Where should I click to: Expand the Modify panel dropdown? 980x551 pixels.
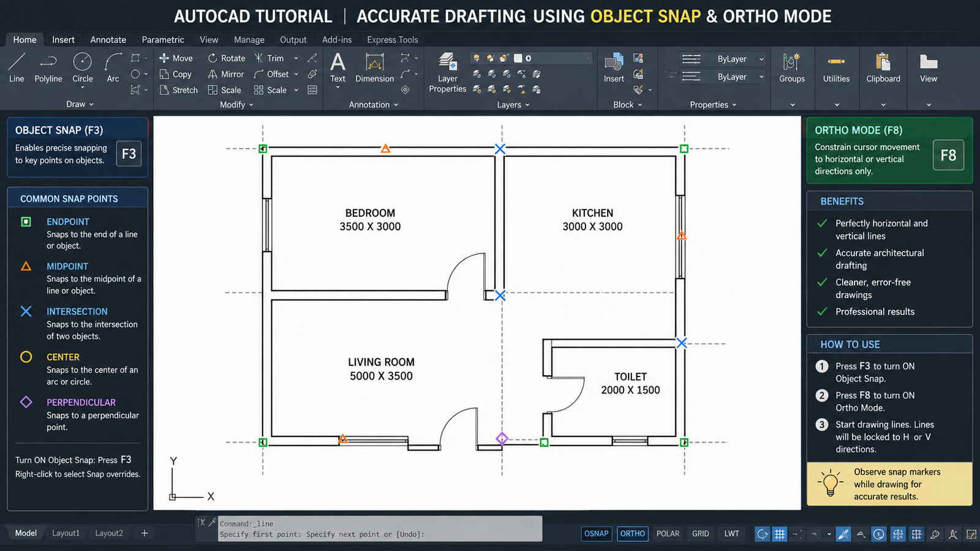pyautogui.click(x=236, y=105)
